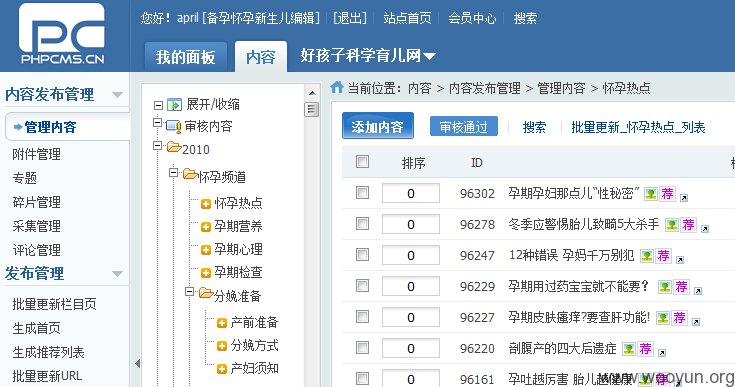Screen dimensions: 735x387
Task: Click the plus icon beside 产前准备
Action: [x=222, y=323]
